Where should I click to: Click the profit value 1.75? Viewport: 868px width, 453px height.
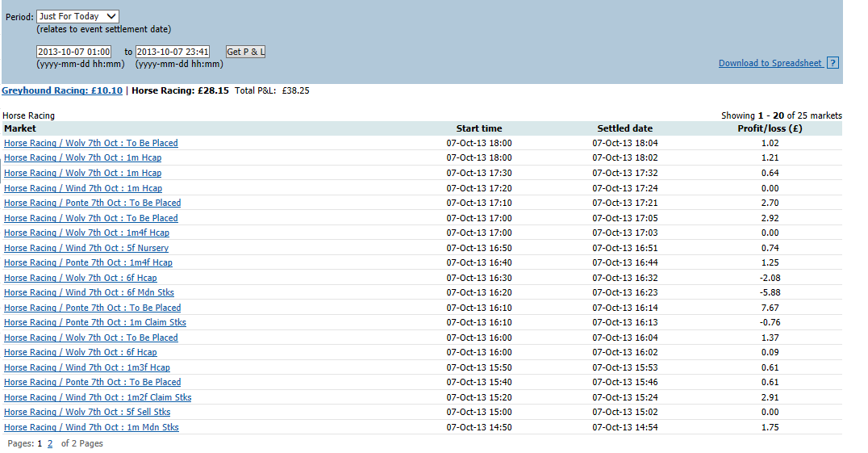click(770, 427)
